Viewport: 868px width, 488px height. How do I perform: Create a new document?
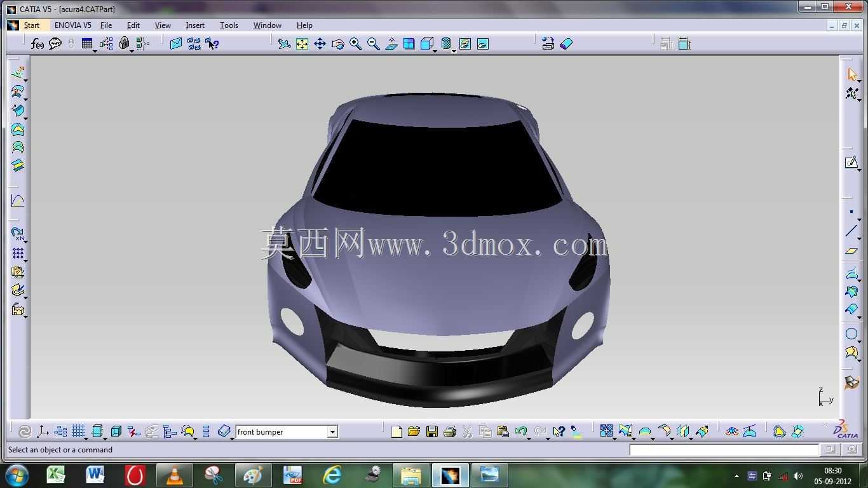(397, 432)
